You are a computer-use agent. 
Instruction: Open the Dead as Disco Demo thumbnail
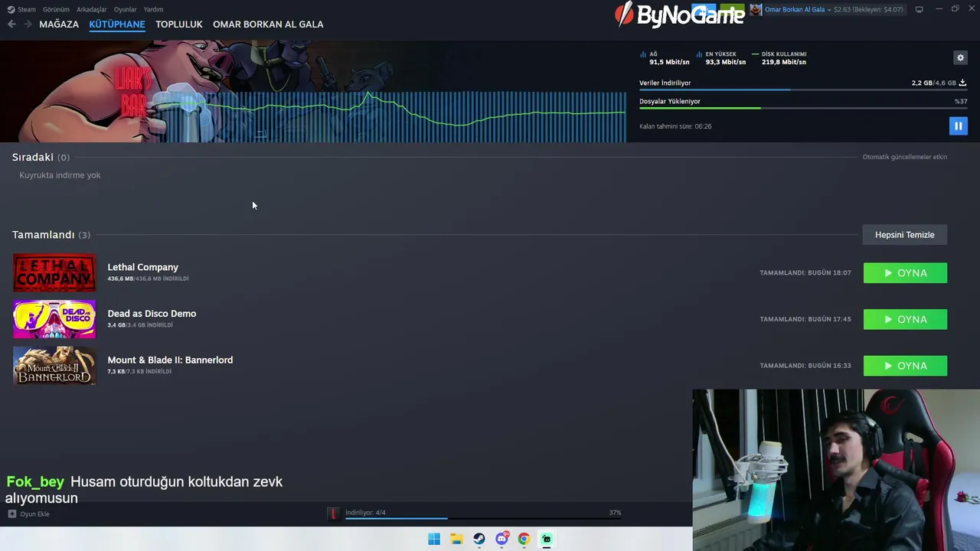pos(54,319)
